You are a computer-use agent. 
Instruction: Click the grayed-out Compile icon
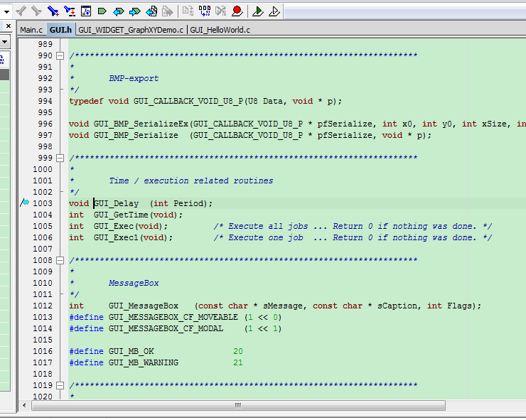click(188, 11)
